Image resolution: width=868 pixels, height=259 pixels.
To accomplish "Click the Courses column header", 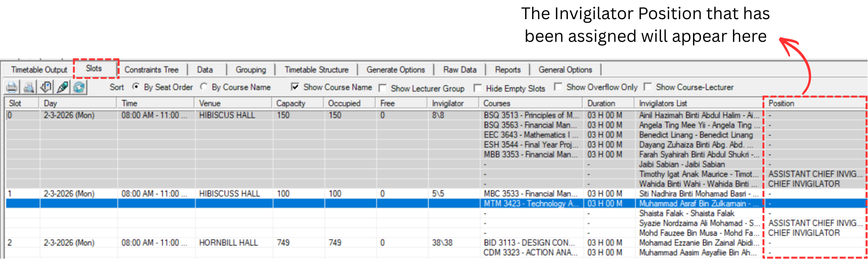I will 531,103.
